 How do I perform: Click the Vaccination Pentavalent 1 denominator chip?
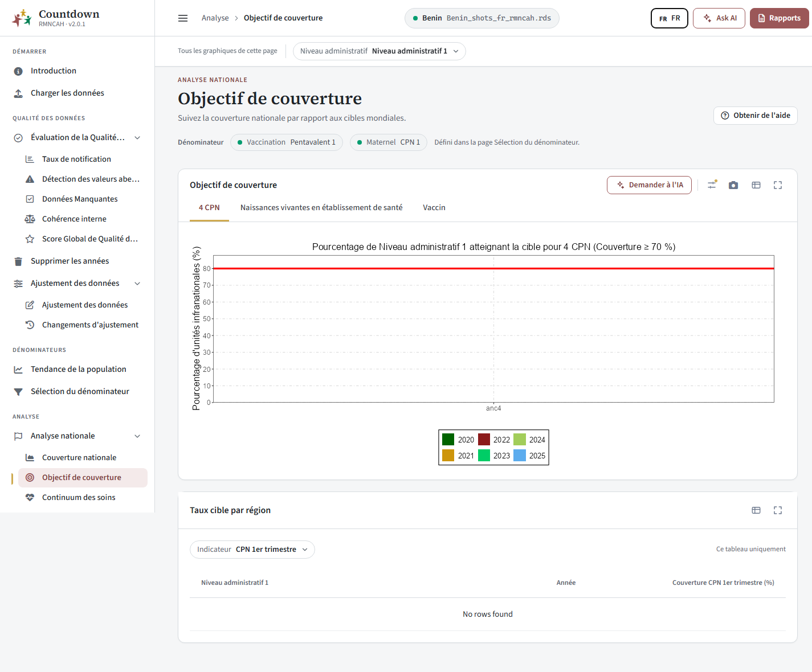click(287, 142)
